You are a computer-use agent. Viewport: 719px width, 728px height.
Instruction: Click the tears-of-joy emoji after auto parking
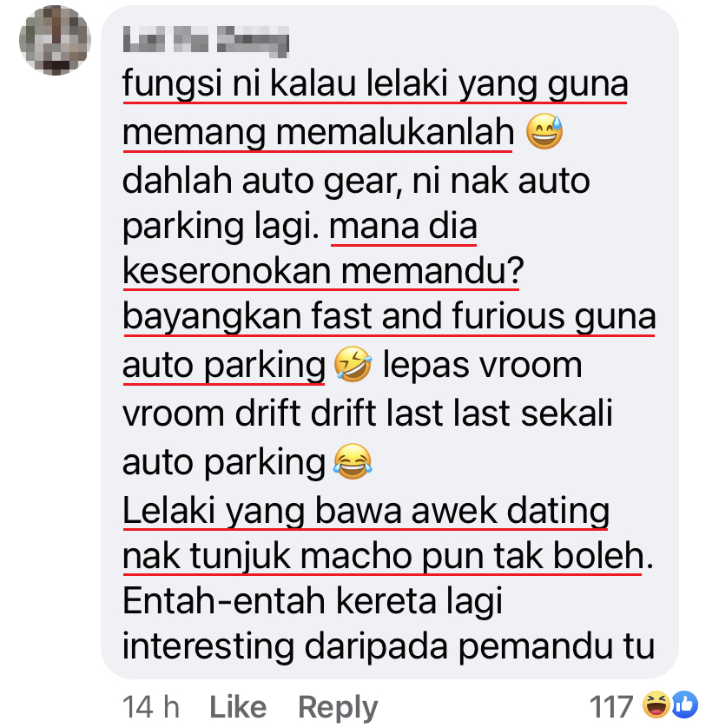point(353,461)
